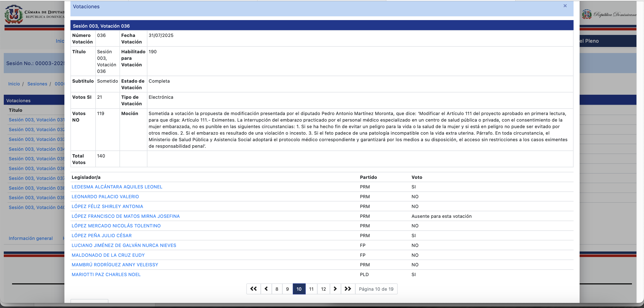Jump to last page of legislators

348,289
